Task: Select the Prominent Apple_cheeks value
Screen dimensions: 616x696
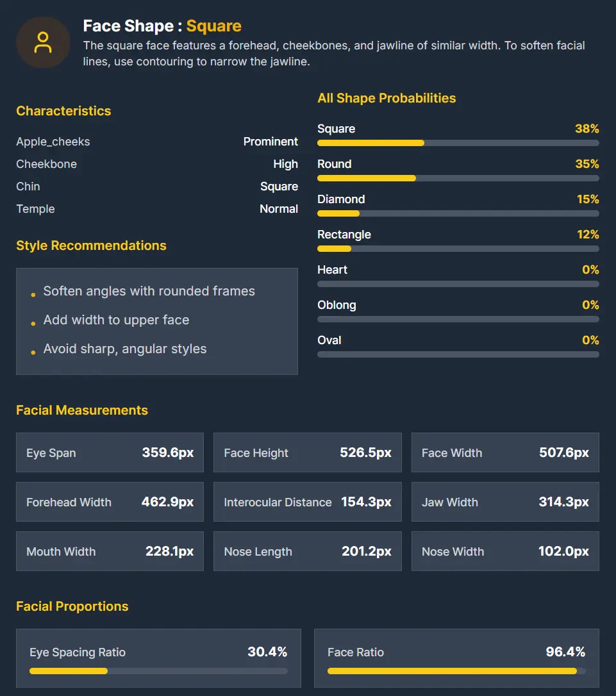Action: 271,142
